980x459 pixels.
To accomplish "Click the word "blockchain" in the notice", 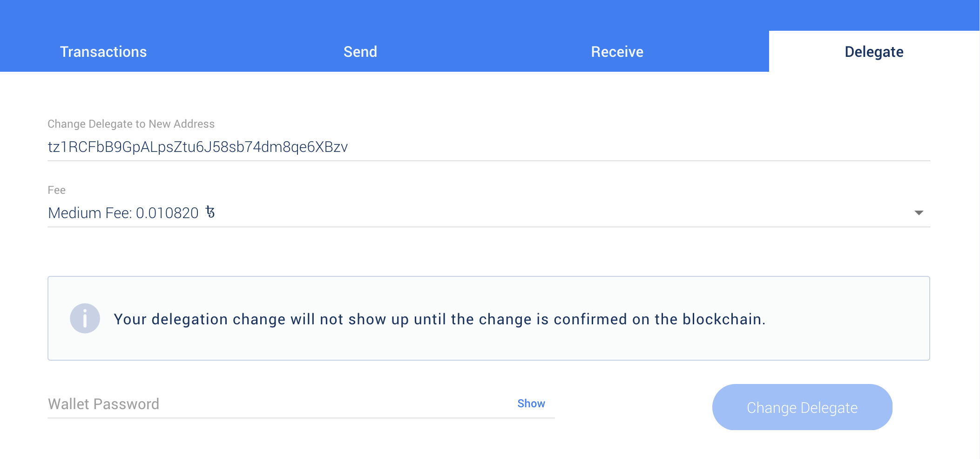I will click(722, 319).
